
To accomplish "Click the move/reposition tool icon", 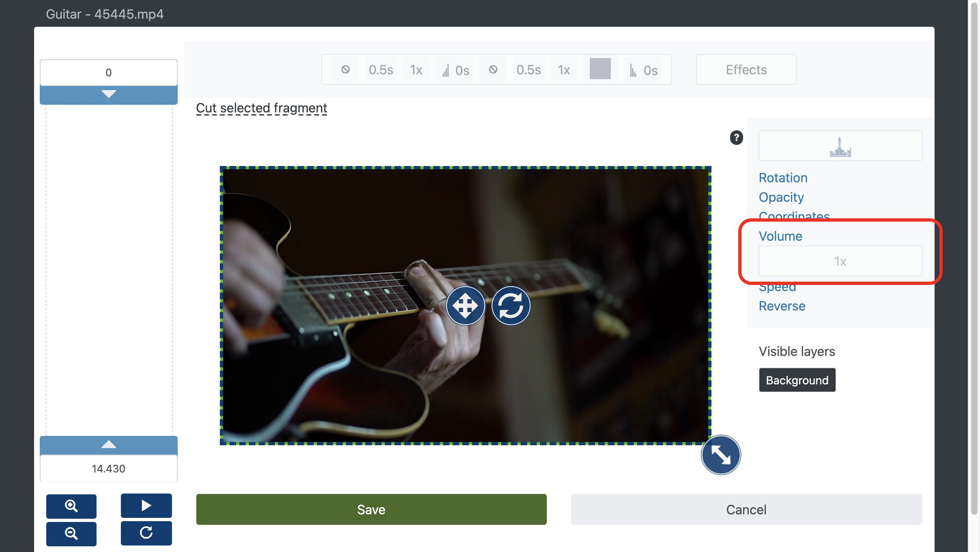I will (x=466, y=306).
